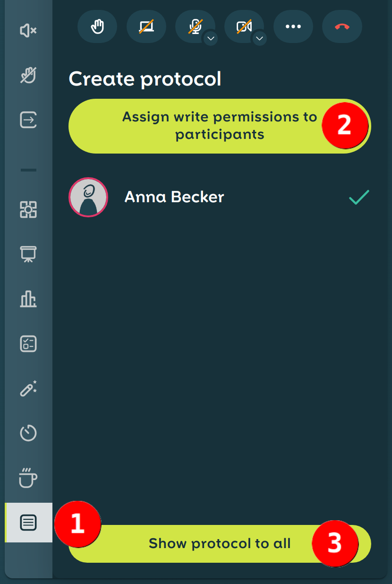Screen dimensions: 392x584
Task: Open the presentation board sidebar icon
Action: click(28, 254)
